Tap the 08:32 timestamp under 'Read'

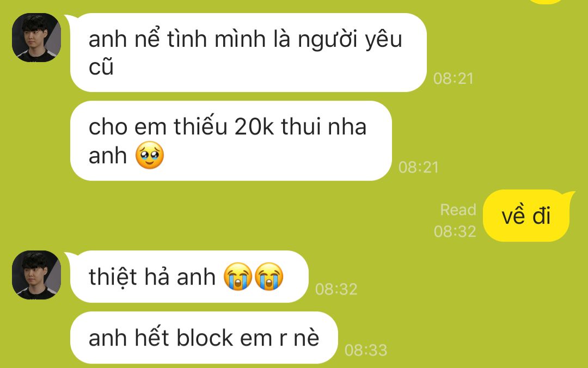point(455,231)
